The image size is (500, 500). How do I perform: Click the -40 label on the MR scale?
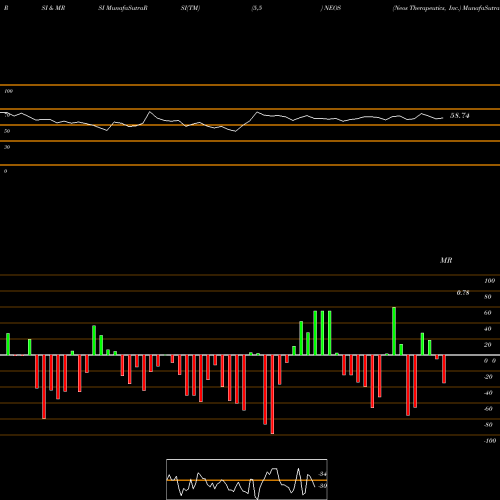(x=488, y=393)
